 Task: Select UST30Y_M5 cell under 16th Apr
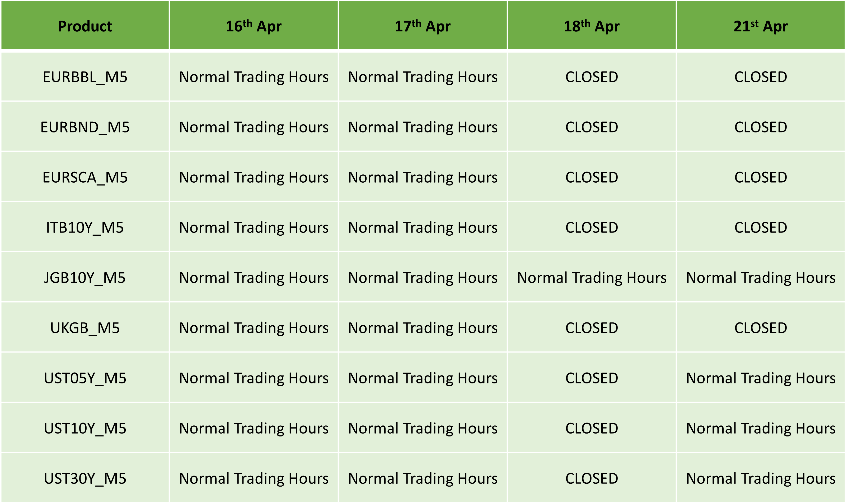254,478
